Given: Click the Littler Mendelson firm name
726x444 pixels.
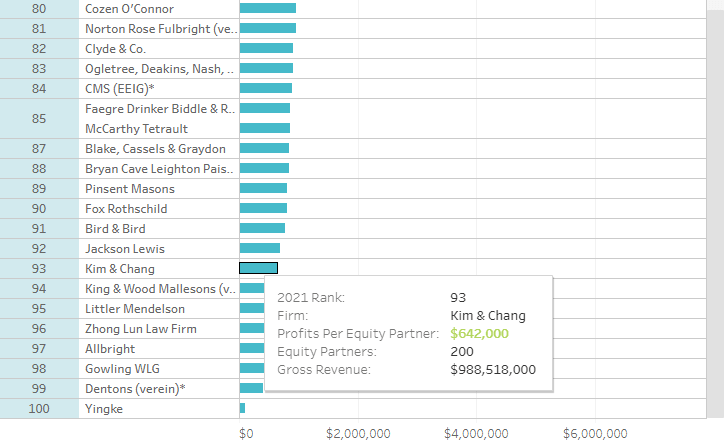Looking at the screenshot, I should (x=135, y=309).
